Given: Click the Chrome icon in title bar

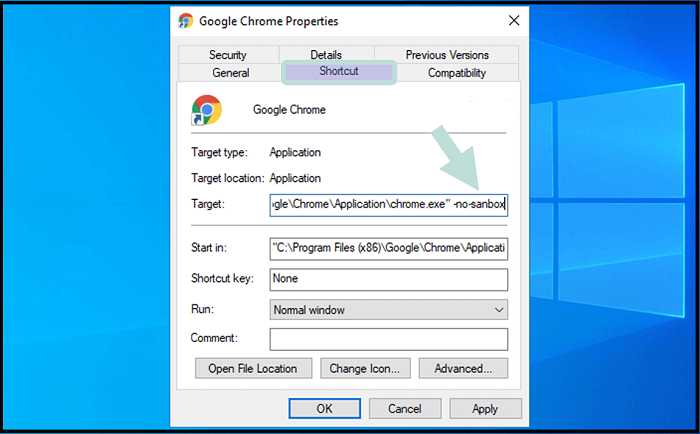Looking at the screenshot, I should click(x=185, y=21).
